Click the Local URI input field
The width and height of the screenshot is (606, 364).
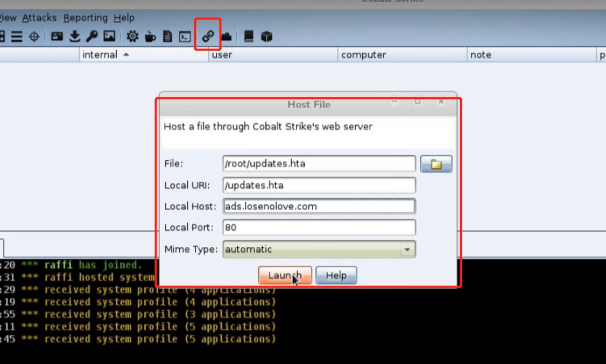pos(319,185)
